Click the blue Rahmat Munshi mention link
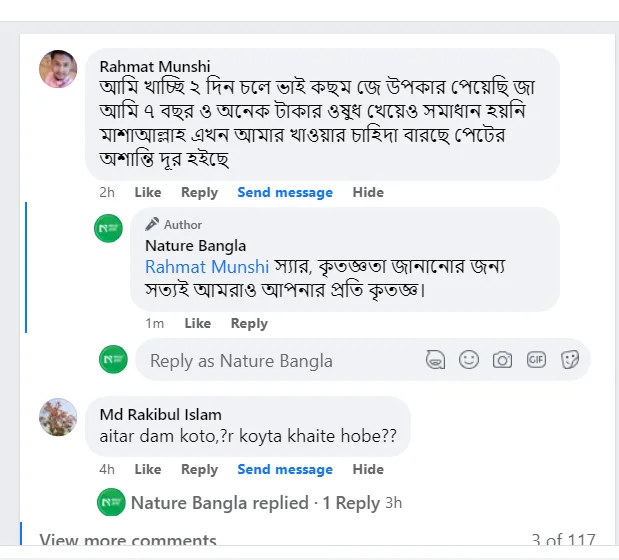This screenshot has width=619, height=560. tap(207, 267)
